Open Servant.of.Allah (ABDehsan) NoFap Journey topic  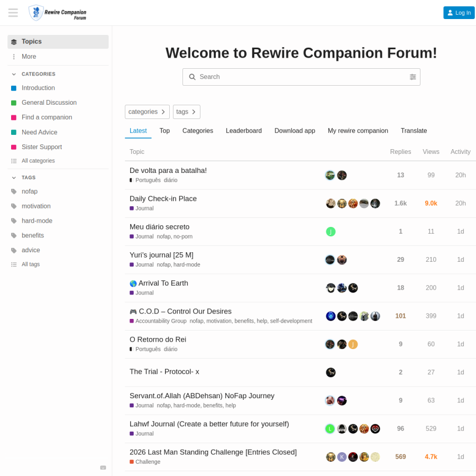point(202,396)
